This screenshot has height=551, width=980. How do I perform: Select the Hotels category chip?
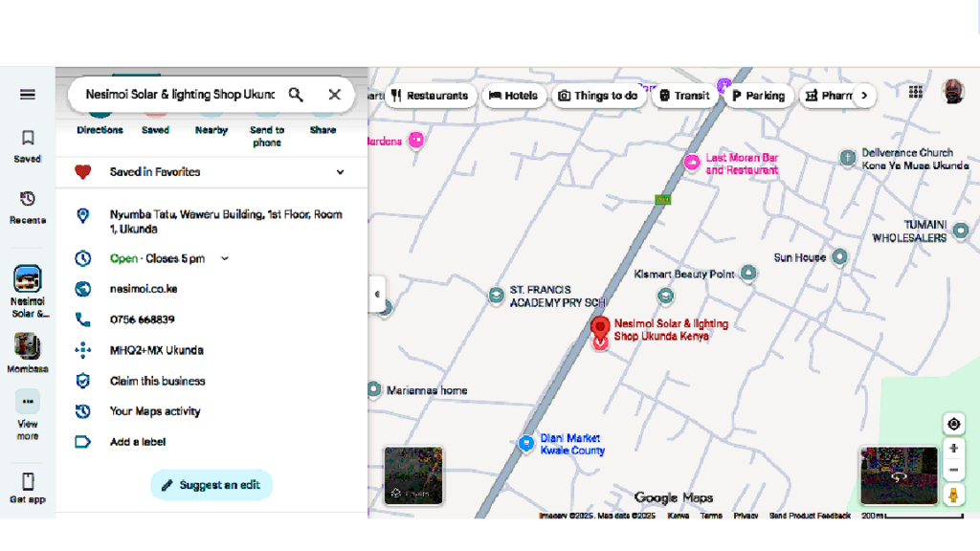(x=513, y=96)
